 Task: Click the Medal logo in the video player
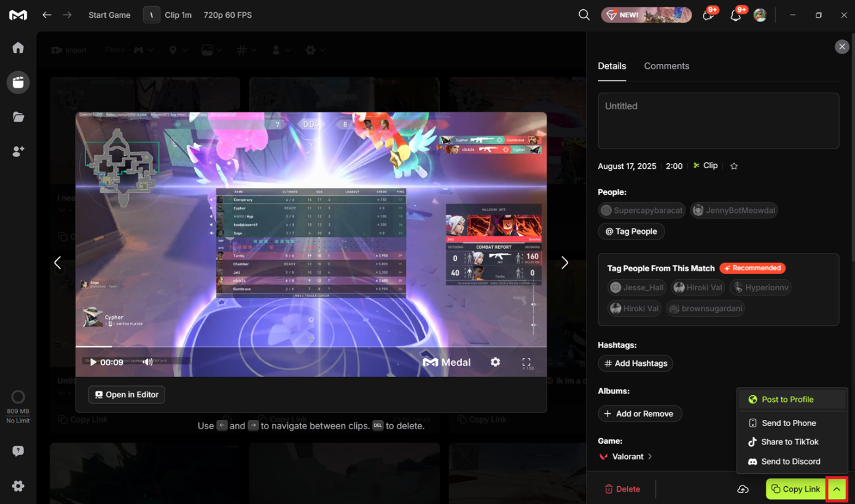(x=447, y=363)
